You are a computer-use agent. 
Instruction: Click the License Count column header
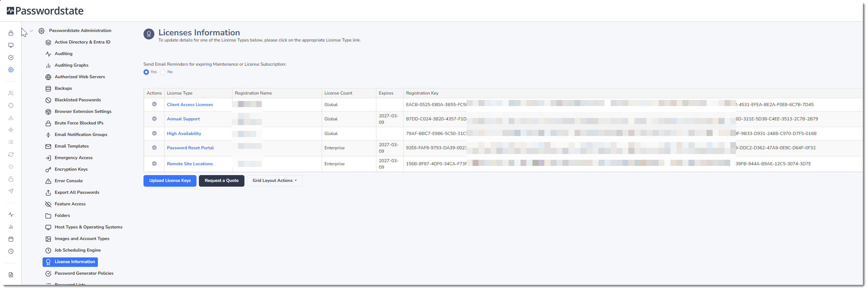338,93
